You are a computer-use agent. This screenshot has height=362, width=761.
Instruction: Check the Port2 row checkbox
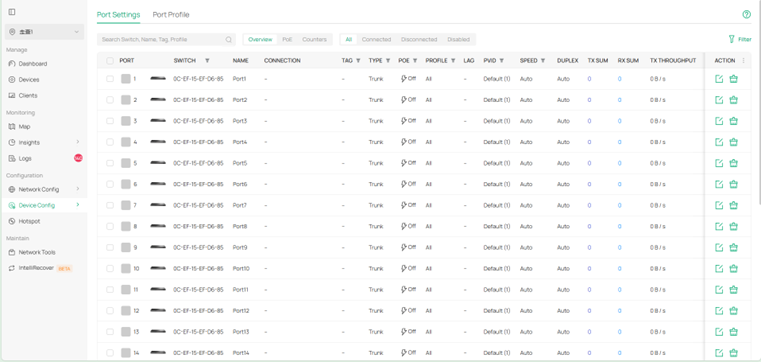point(110,100)
